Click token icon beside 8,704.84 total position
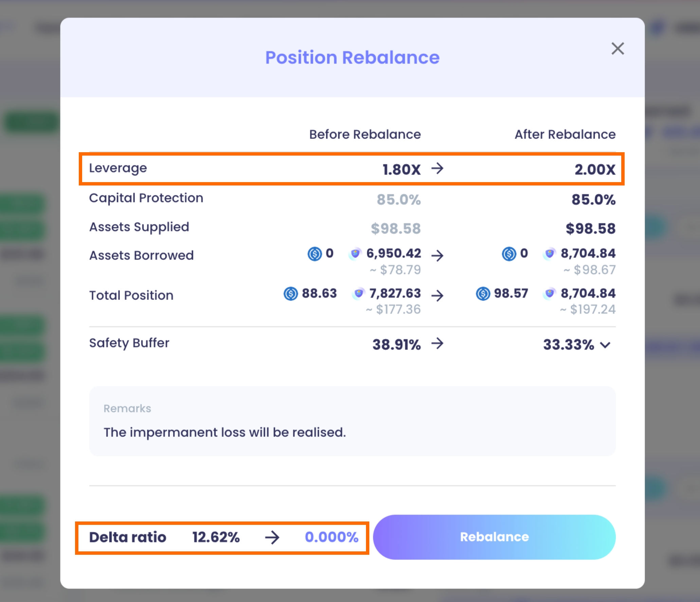Image resolution: width=700 pixels, height=602 pixels. [549, 293]
